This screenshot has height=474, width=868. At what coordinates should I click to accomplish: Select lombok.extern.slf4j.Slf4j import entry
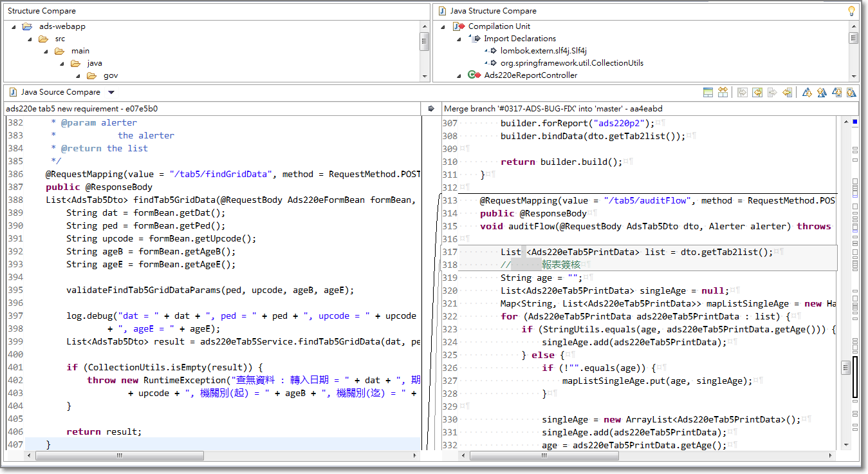(x=544, y=51)
